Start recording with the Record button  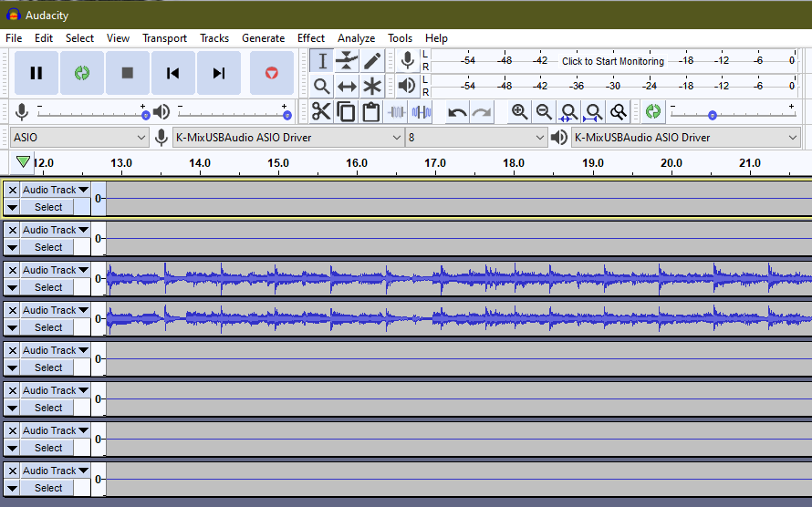coord(272,73)
